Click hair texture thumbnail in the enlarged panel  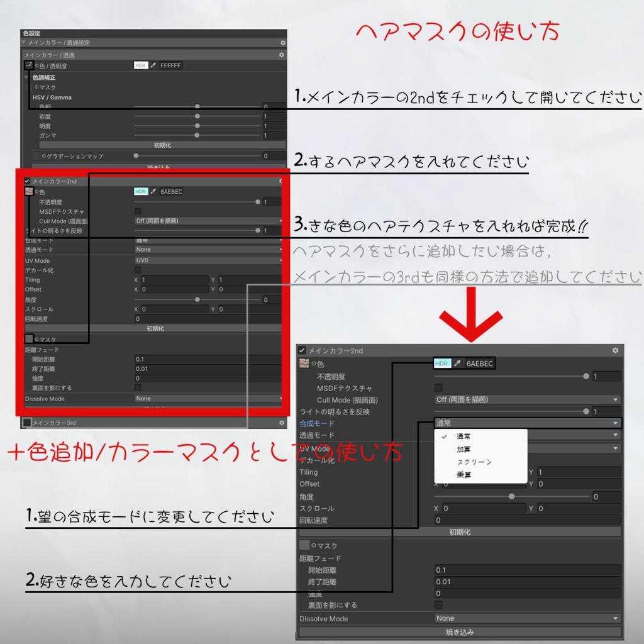[304, 363]
